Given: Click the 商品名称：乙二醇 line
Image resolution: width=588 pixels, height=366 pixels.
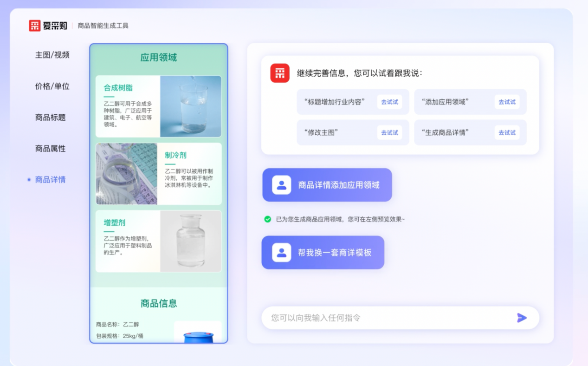Looking at the screenshot, I should (x=117, y=324).
